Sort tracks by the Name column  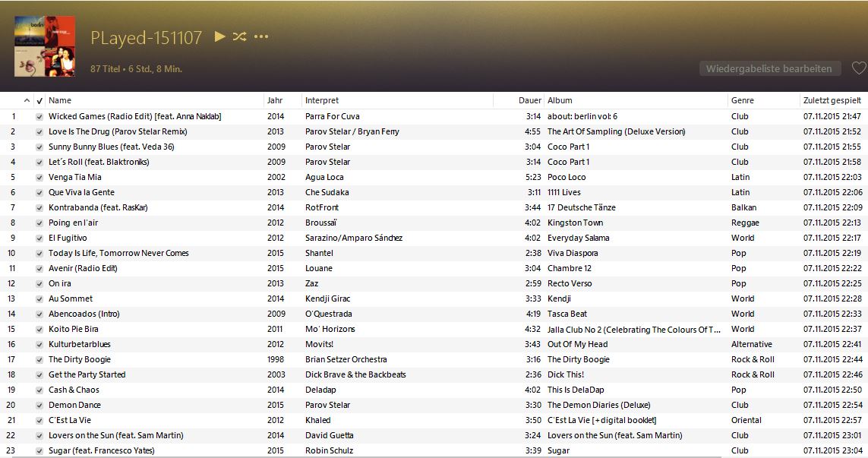60,100
